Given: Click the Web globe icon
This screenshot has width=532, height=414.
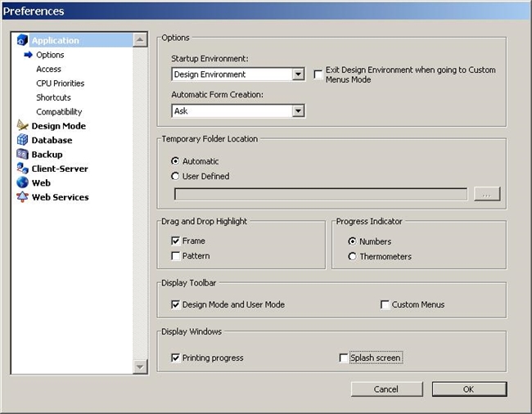Looking at the screenshot, I should (22, 182).
